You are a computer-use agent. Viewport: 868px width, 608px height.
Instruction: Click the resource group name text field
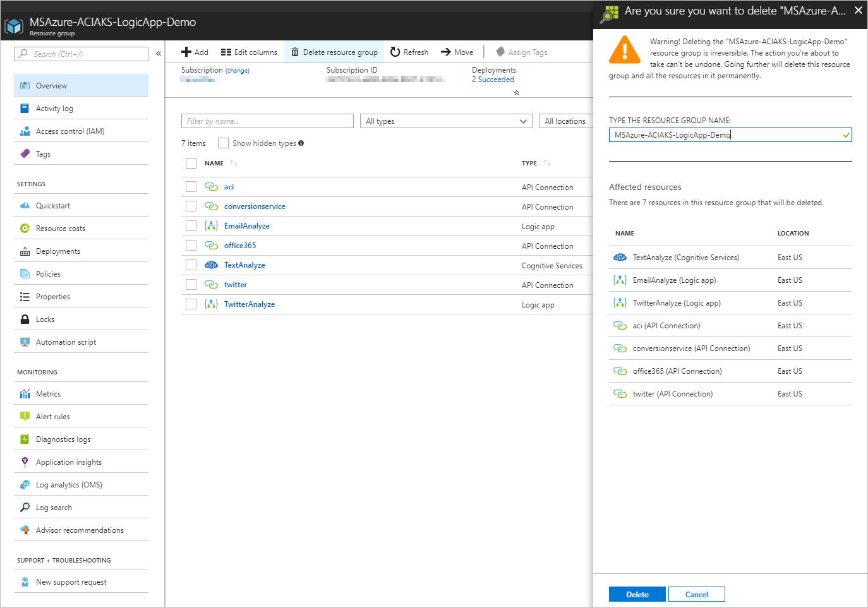point(730,135)
